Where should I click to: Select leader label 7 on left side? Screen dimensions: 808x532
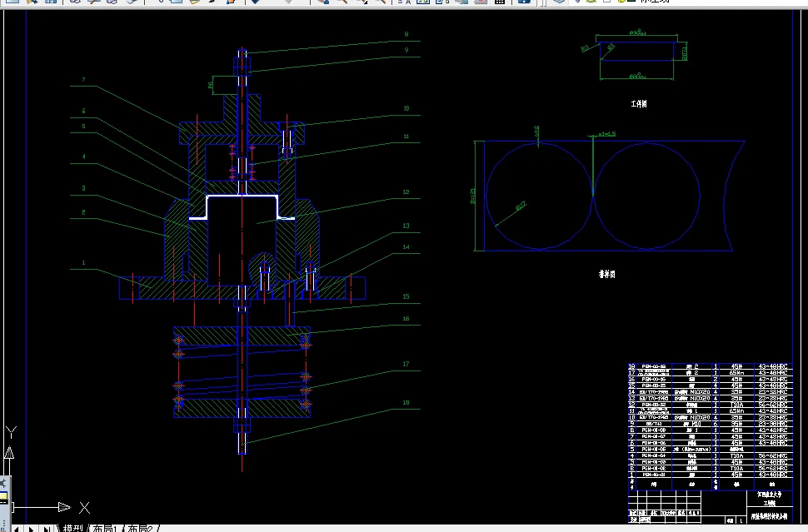83,80
